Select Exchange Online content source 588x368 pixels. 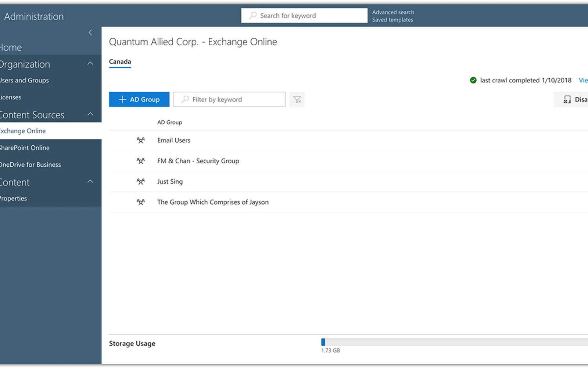click(x=51, y=131)
